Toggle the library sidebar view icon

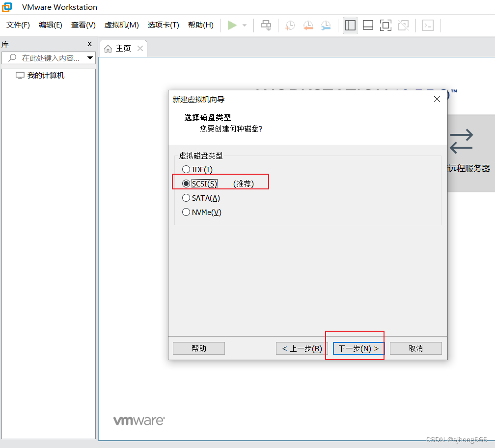click(350, 25)
